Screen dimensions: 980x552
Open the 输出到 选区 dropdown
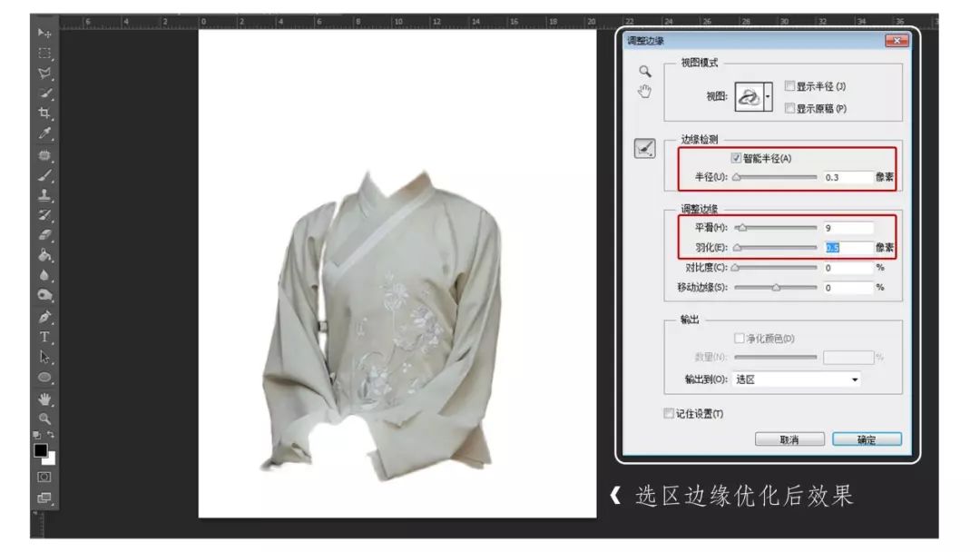(x=797, y=379)
